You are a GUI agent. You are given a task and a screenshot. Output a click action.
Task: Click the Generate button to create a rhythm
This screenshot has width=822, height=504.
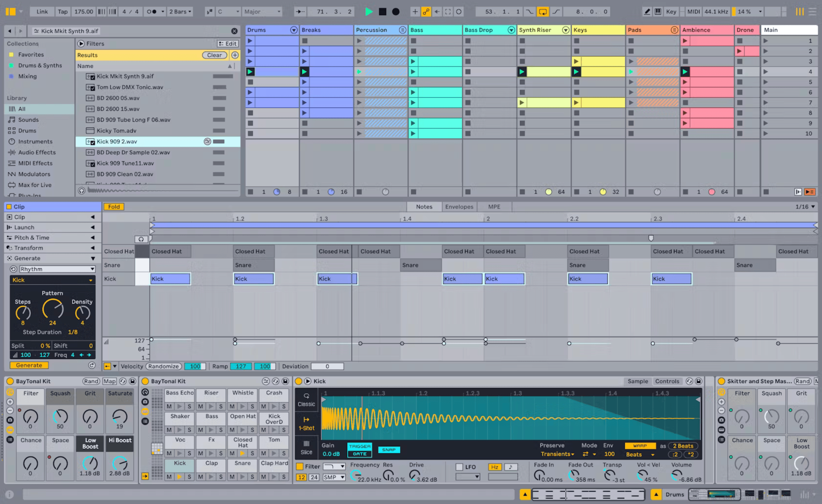pos(29,365)
